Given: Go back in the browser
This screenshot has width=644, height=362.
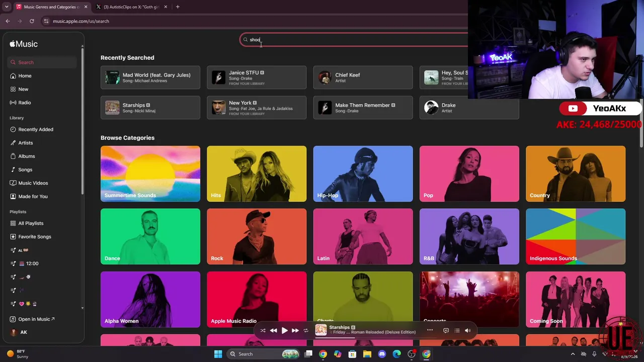Looking at the screenshot, I should (x=8, y=21).
